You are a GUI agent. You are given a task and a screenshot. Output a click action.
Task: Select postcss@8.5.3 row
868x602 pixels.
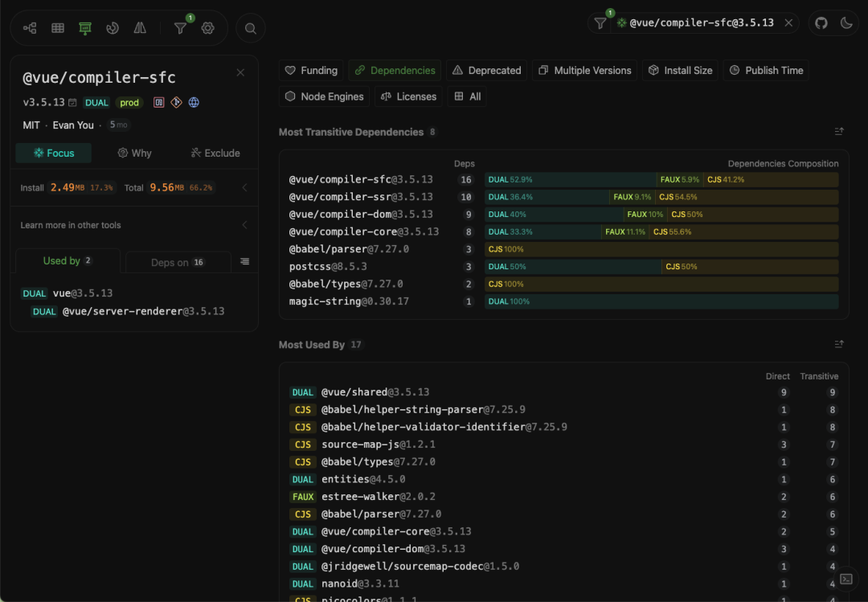pos(563,266)
